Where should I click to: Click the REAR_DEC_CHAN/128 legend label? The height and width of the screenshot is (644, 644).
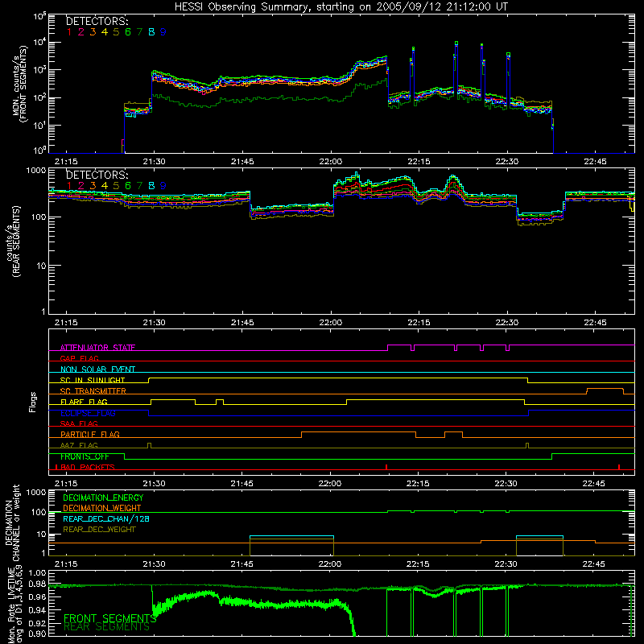[x=106, y=518]
